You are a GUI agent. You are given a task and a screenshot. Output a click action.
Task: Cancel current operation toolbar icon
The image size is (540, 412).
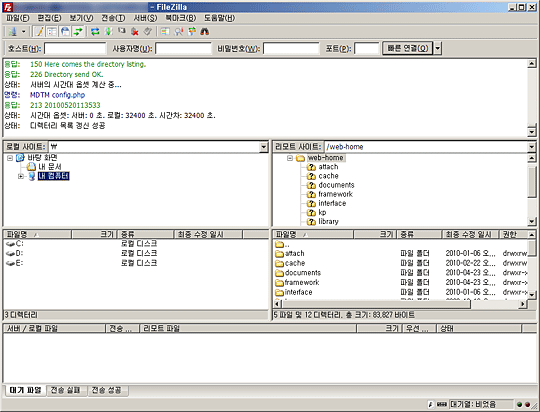pyautogui.click(x=122, y=32)
